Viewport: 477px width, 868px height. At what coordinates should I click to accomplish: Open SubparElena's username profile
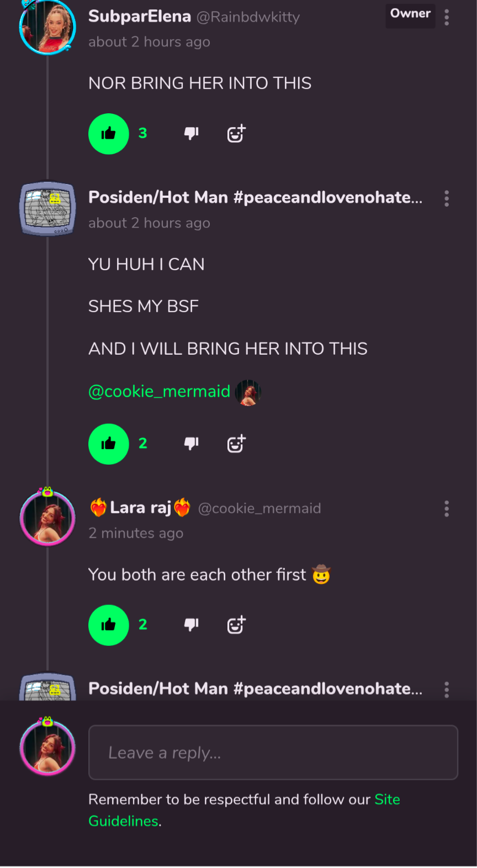[x=140, y=17]
